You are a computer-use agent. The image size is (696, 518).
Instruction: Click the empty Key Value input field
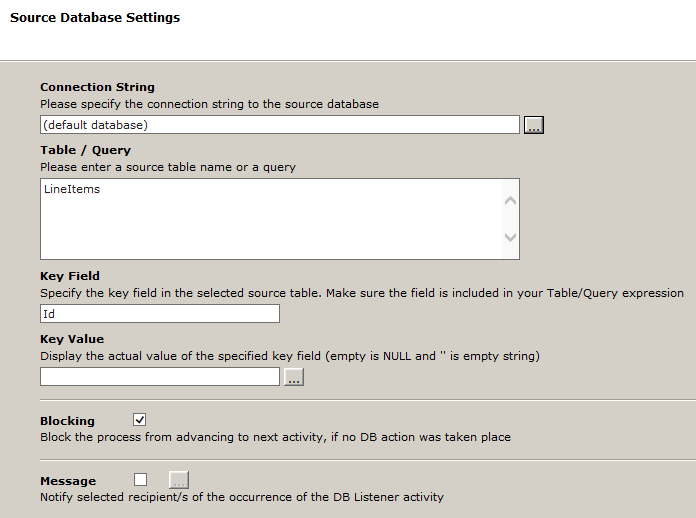click(x=159, y=376)
